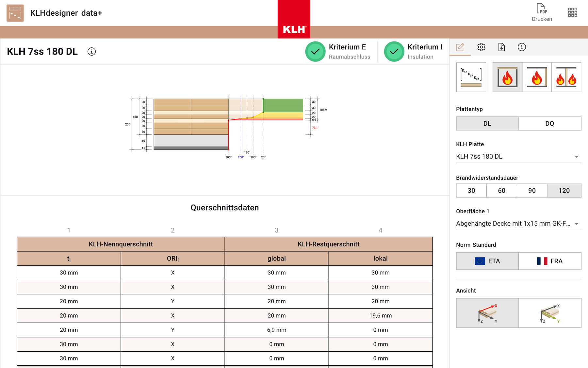Select one-sided wall fire icon
Image resolution: width=588 pixels, height=368 pixels.
point(537,77)
